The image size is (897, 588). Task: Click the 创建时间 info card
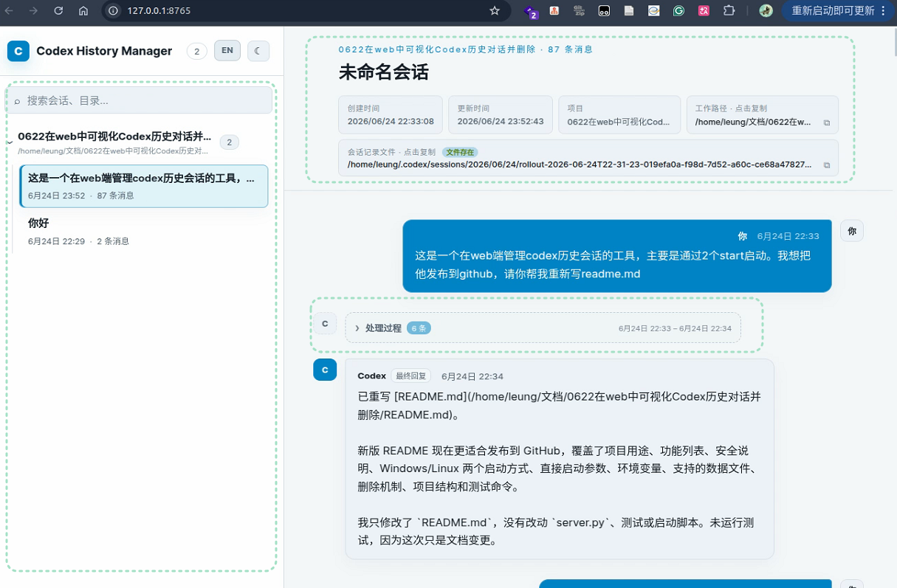click(391, 115)
